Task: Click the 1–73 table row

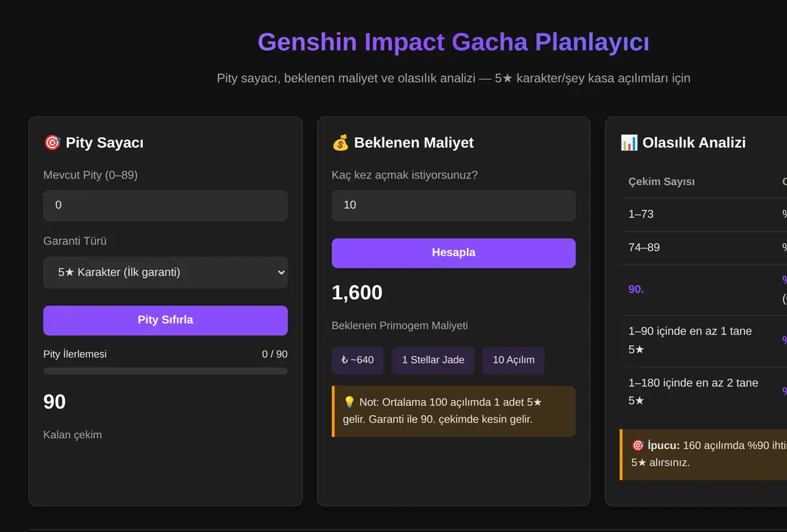Action: click(x=704, y=215)
